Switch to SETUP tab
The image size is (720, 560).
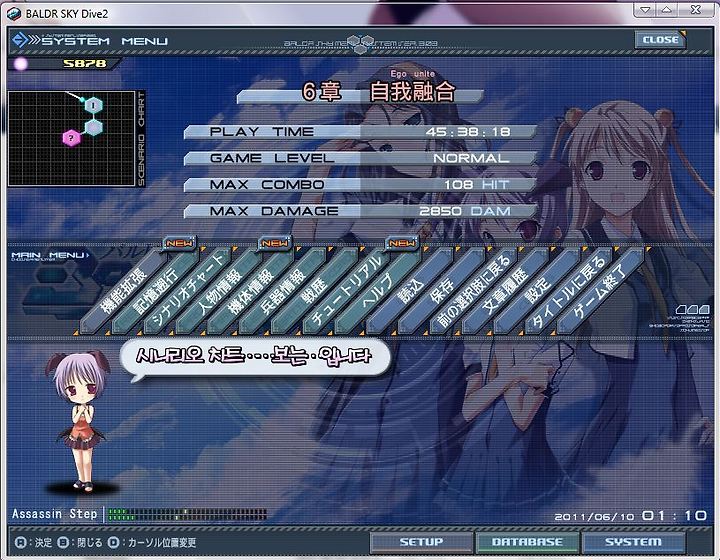click(421, 542)
